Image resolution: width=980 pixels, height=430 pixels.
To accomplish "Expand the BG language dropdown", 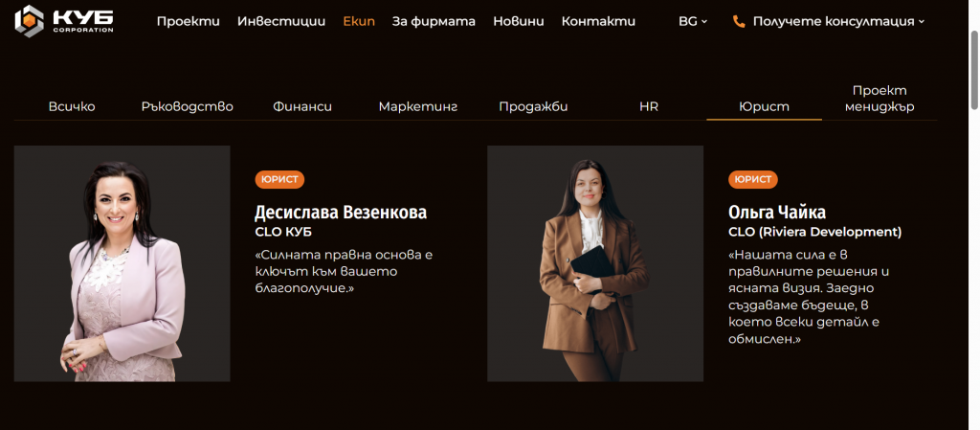I will [x=693, y=21].
